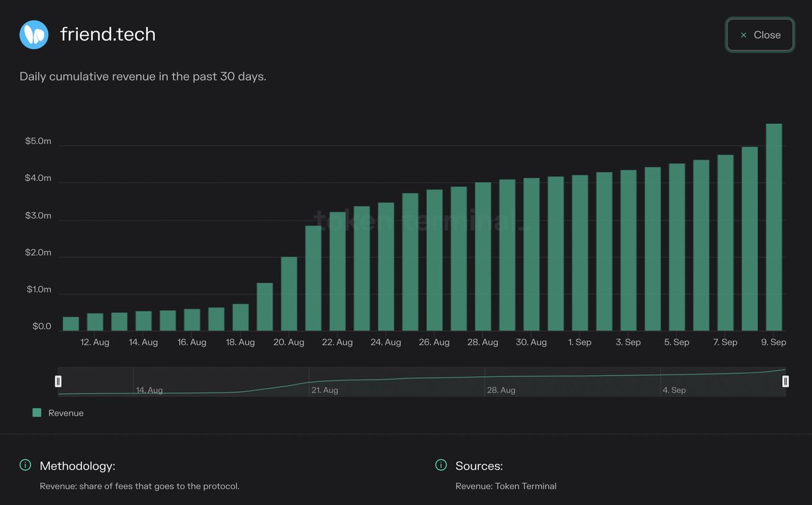This screenshot has width=812, height=505.
Task: Click the 22. Aug axis label
Action: [x=337, y=343]
